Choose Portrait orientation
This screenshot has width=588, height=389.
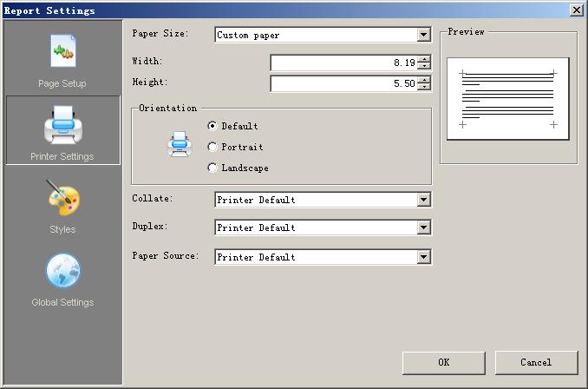[212, 147]
